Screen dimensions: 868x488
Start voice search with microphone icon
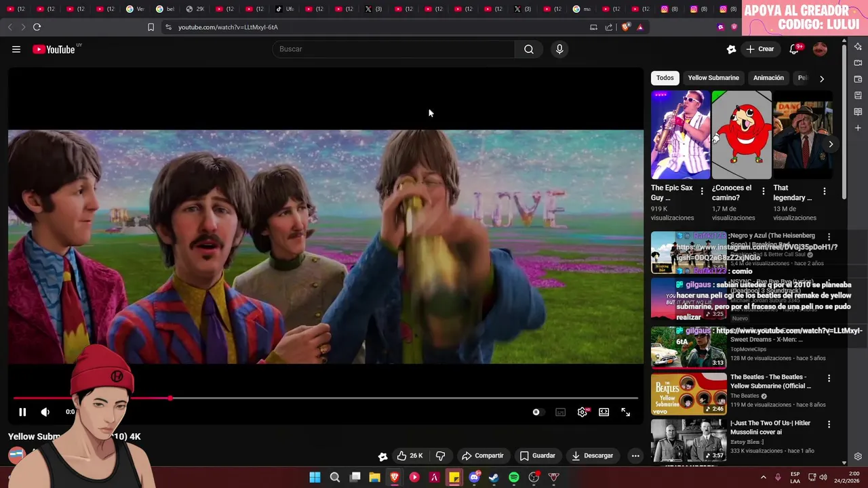tap(559, 49)
